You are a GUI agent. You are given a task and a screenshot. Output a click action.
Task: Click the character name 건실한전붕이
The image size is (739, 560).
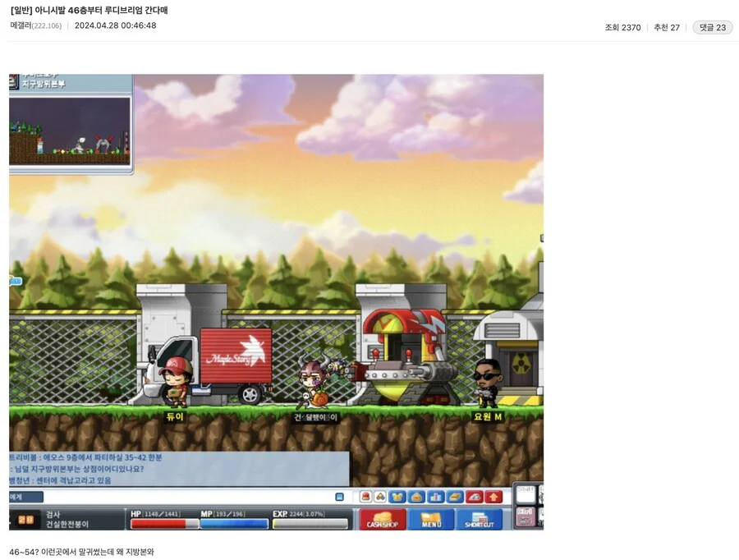pos(67,524)
